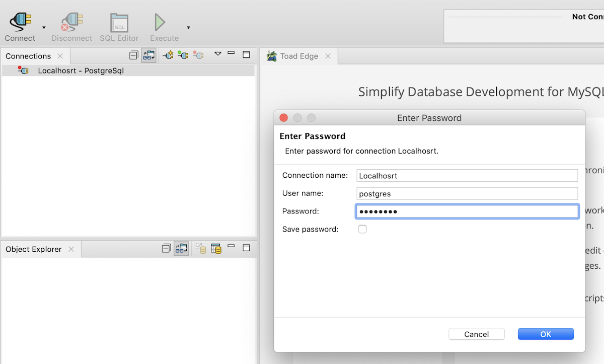Cancel the Enter Password dialog
The height and width of the screenshot is (364, 604).
click(x=476, y=334)
